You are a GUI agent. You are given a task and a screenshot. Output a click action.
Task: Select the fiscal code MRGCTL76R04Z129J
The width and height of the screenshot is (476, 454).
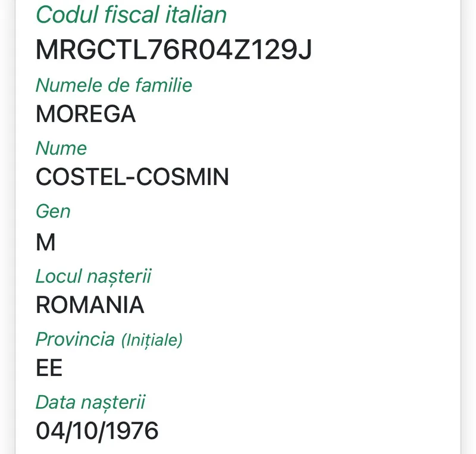point(174,49)
